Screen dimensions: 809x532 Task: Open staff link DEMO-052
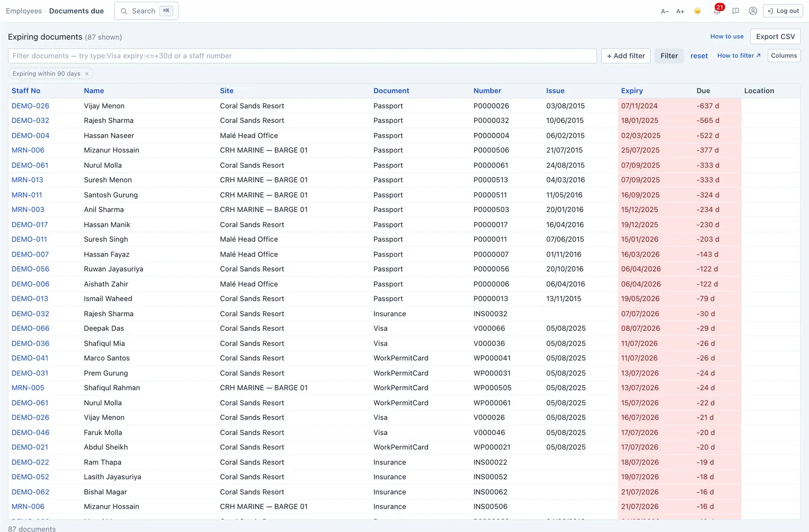point(30,477)
